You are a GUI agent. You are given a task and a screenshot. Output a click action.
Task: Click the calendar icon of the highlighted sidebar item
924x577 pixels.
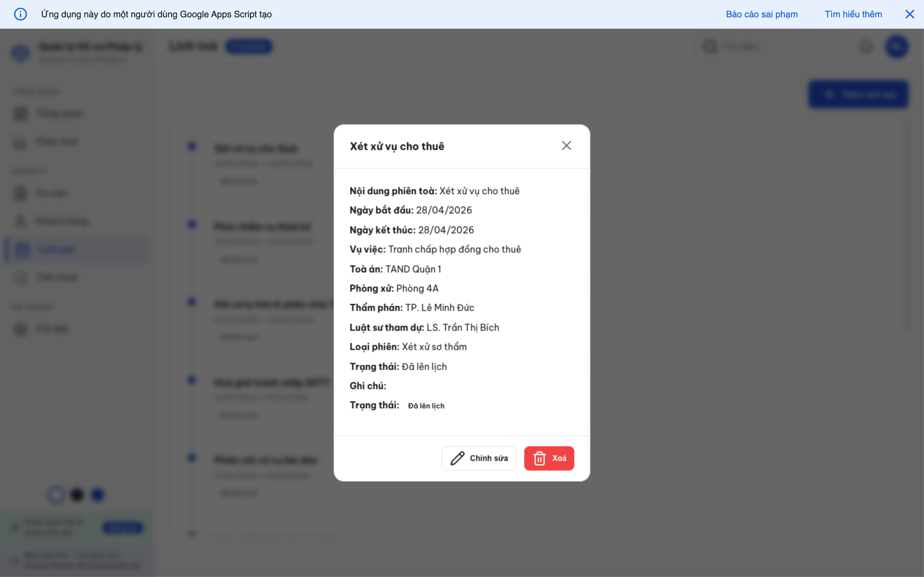click(22, 250)
